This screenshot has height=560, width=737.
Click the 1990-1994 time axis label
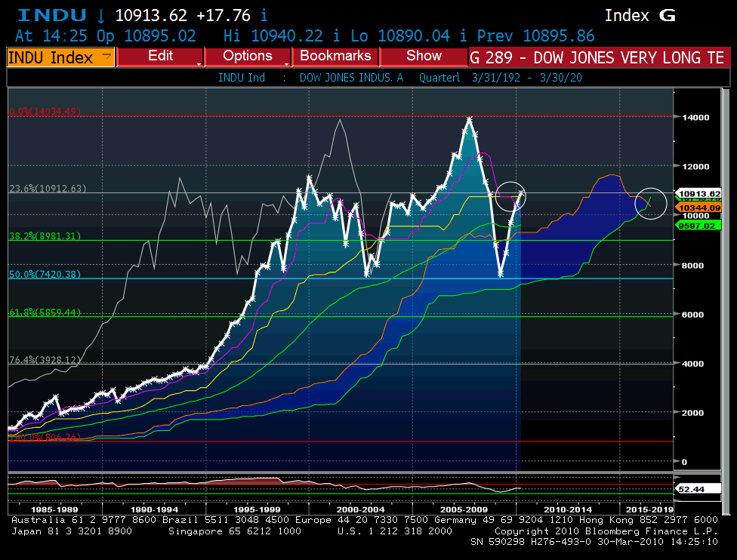(154, 509)
